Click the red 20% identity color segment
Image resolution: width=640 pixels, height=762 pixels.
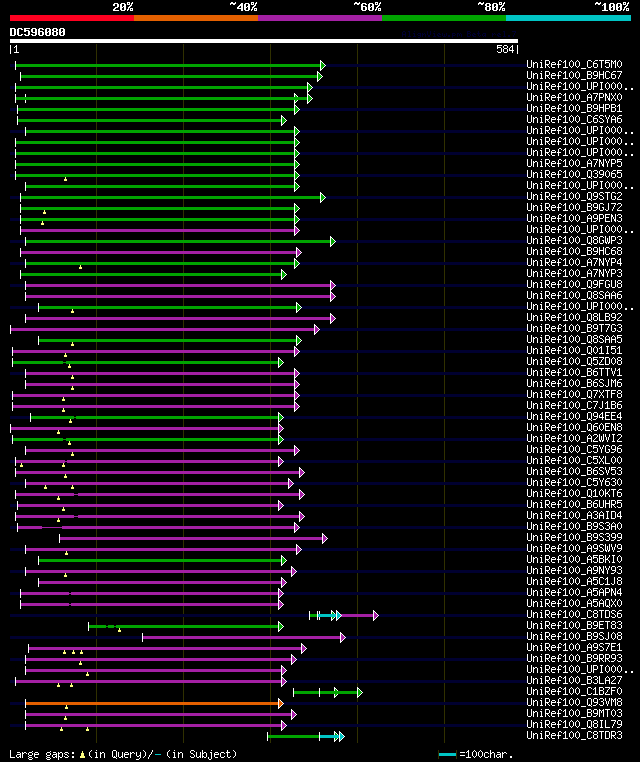(x=72, y=18)
